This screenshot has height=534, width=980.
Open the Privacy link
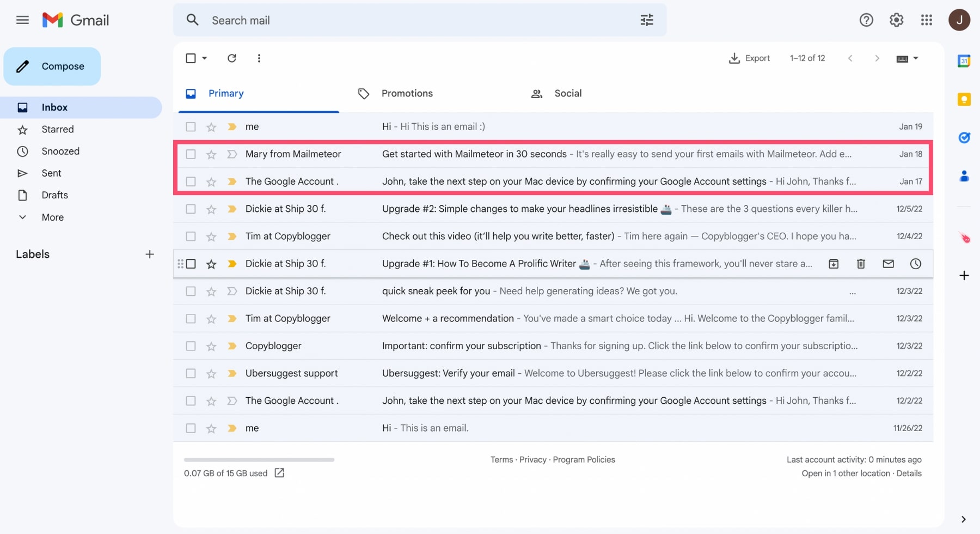(x=532, y=459)
